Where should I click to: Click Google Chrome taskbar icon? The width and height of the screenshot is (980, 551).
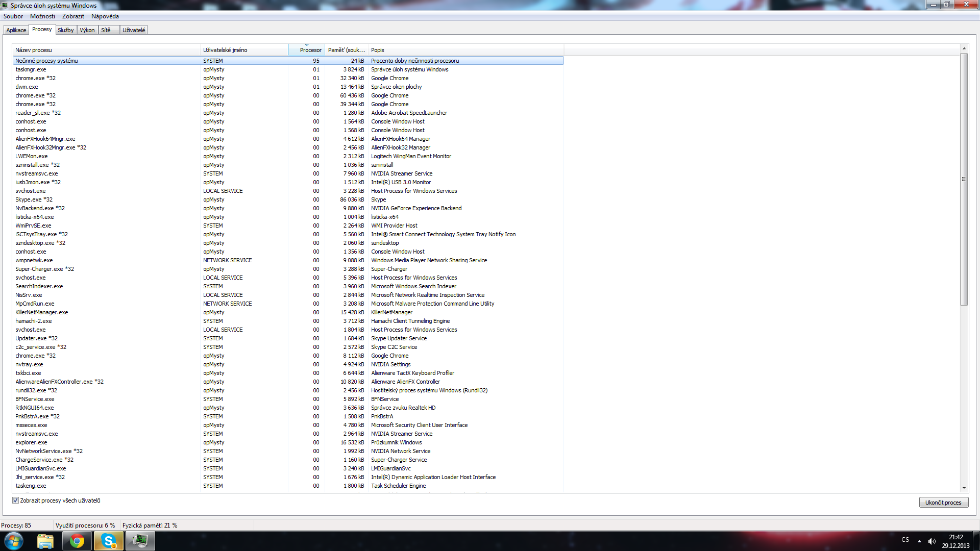77,541
